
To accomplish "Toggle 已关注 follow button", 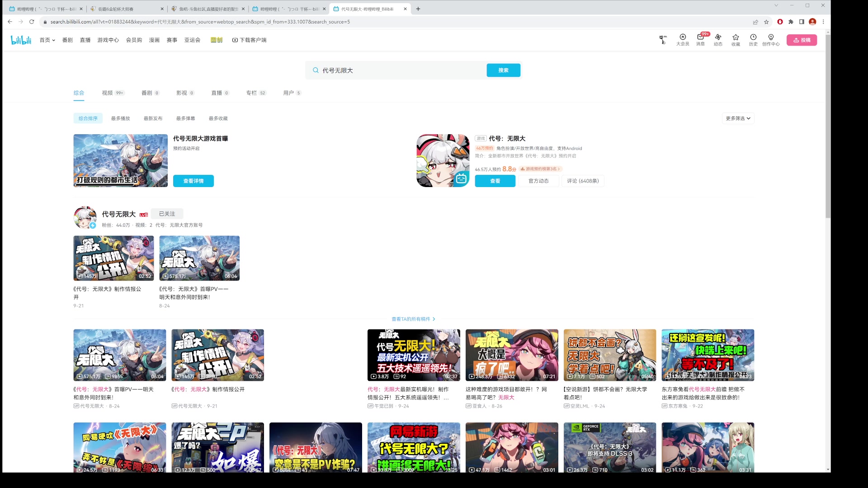I will pyautogui.click(x=167, y=214).
